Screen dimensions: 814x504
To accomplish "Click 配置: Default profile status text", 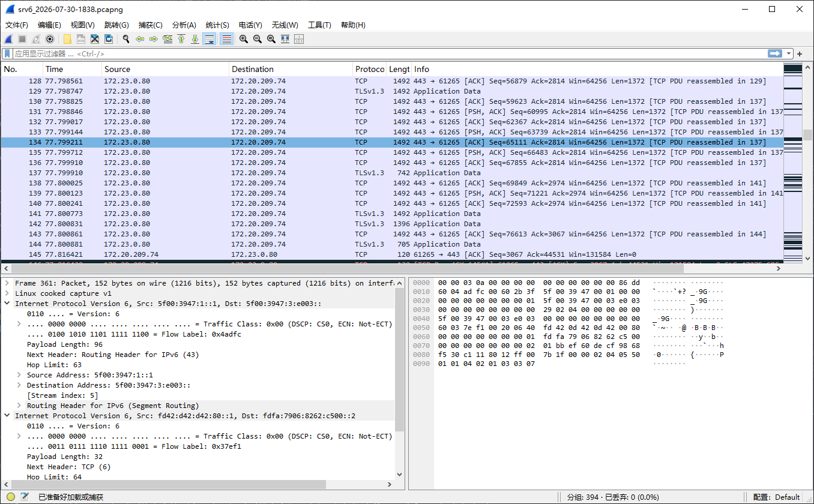I will coord(776,497).
